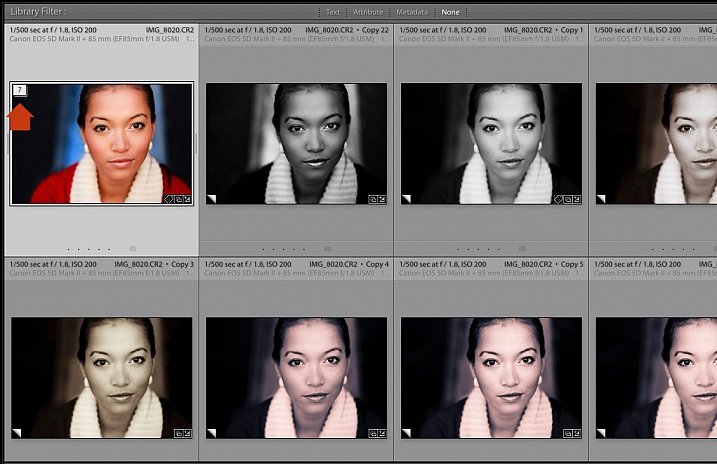Image resolution: width=717 pixels, height=464 pixels.
Task: Select the Copy 5 thumbnail
Action: [491, 378]
